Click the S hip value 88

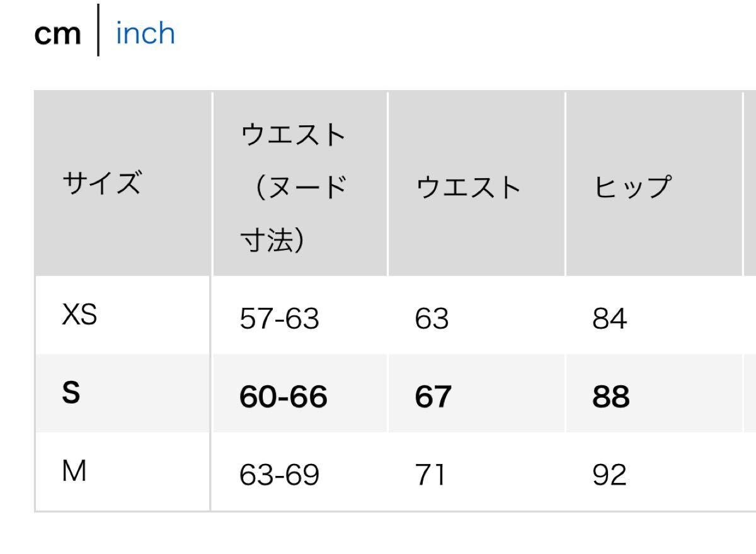tap(610, 397)
